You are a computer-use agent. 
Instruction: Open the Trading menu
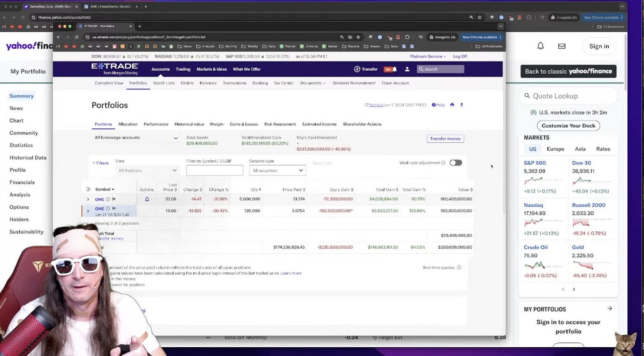click(x=183, y=69)
